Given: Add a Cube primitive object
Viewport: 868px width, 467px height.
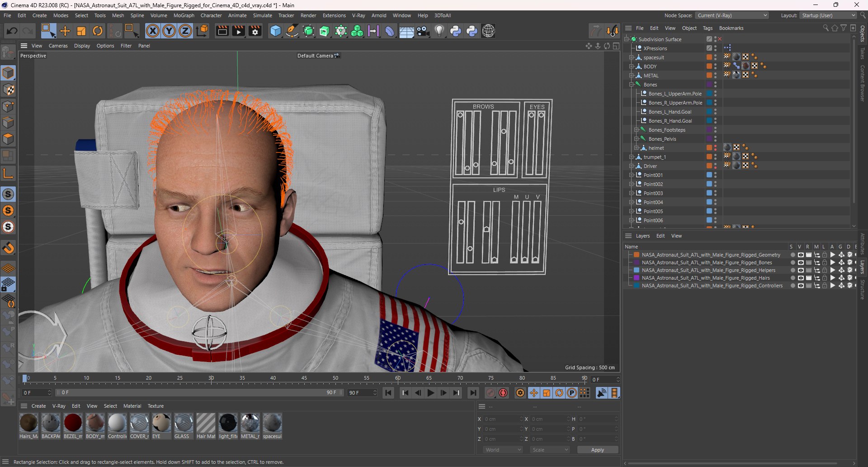Looking at the screenshot, I should coord(275,31).
